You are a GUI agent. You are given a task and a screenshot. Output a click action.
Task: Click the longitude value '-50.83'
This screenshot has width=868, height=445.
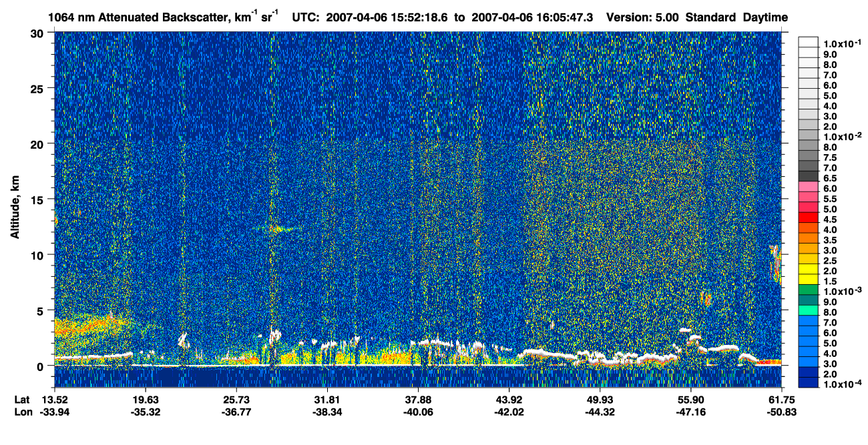(781, 412)
